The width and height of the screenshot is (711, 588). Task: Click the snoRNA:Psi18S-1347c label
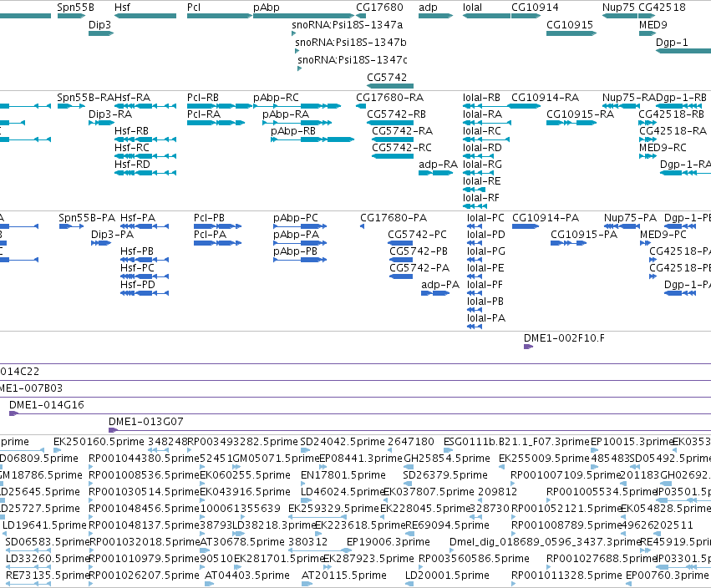353,60
